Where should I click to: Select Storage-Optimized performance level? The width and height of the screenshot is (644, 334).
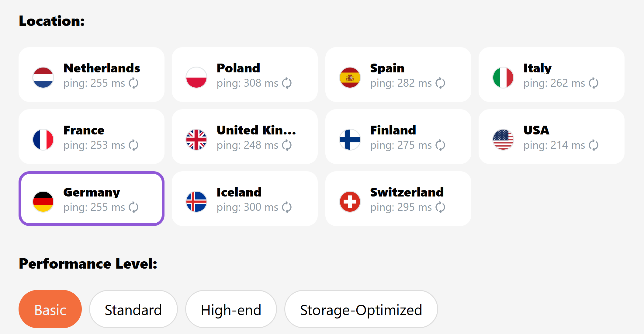click(361, 310)
